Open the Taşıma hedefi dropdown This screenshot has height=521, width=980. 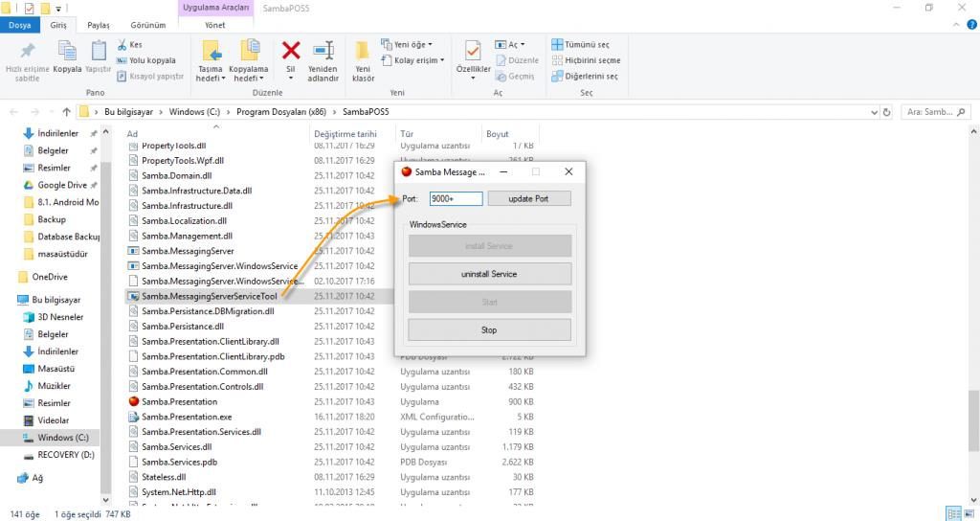pyautogui.click(x=211, y=79)
